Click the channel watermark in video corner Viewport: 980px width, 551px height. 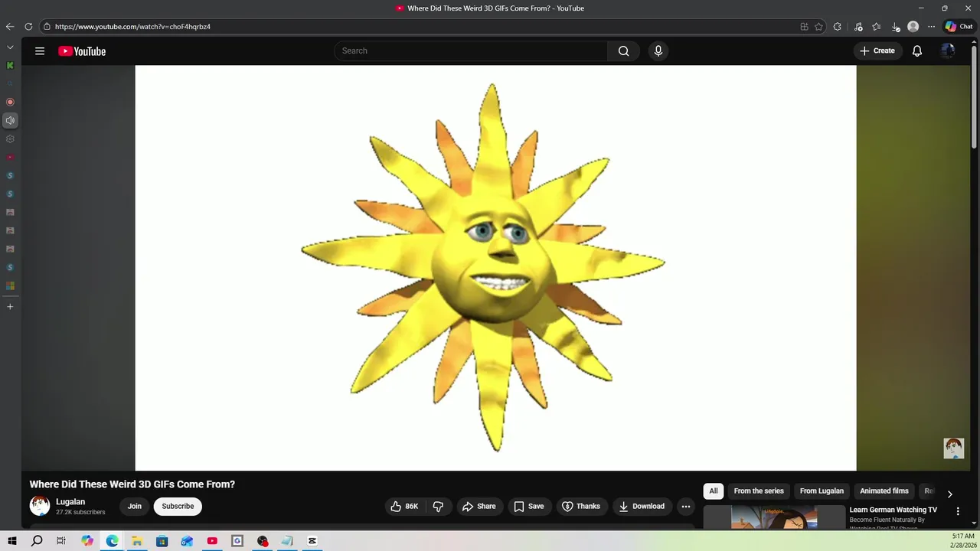[x=953, y=448]
